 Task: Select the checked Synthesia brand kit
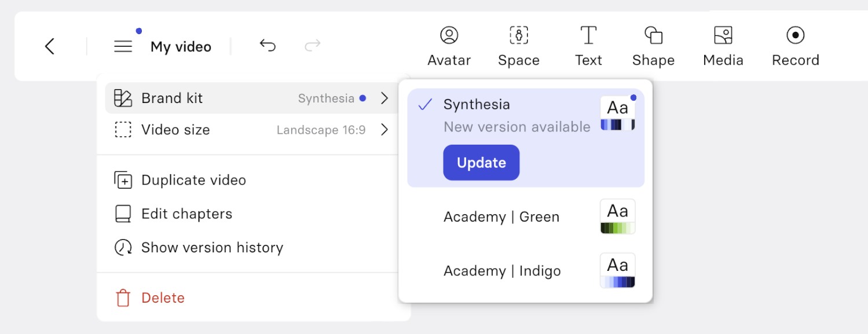tap(526, 138)
